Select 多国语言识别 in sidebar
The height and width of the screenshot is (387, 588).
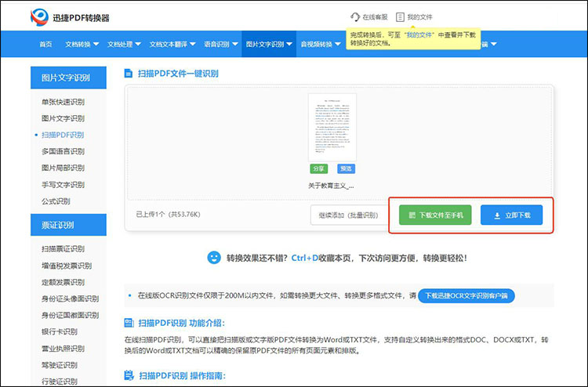(x=63, y=151)
